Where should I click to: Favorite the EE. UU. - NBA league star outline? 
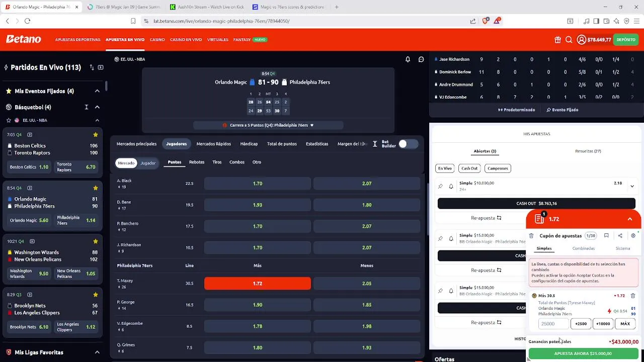[9, 120]
